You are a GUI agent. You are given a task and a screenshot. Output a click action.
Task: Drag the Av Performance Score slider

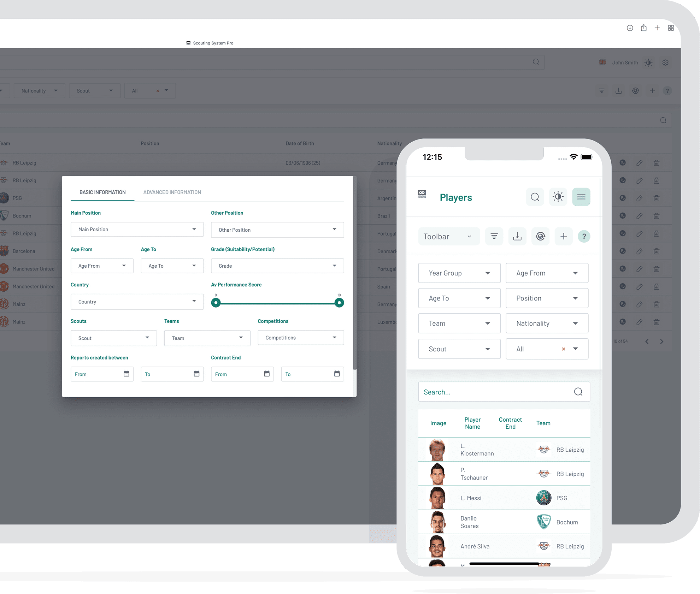click(215, 302)
